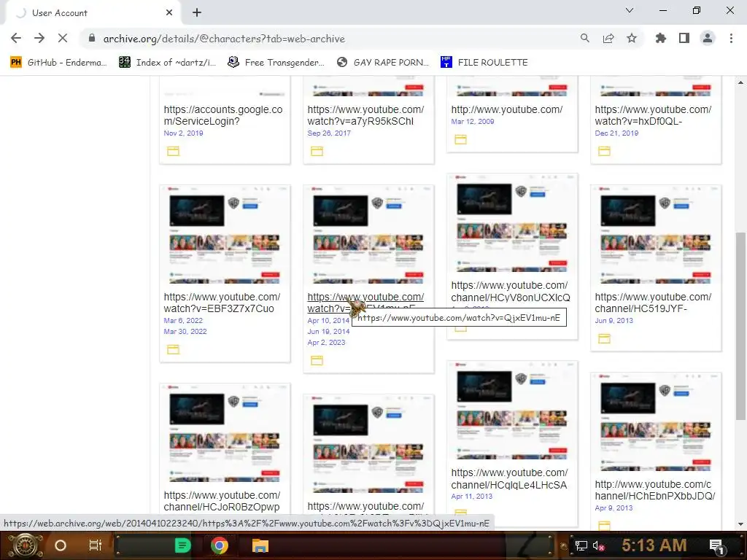Bookmark this page with star

pyautogui.click(x=631, y=38)
